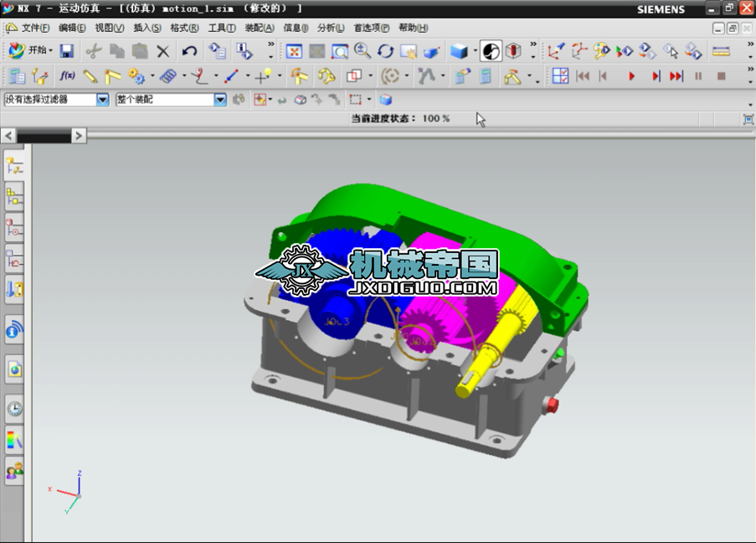Toggle the black-white face analysis view
The image size is (756, 543).
click(x=491, y=51)
